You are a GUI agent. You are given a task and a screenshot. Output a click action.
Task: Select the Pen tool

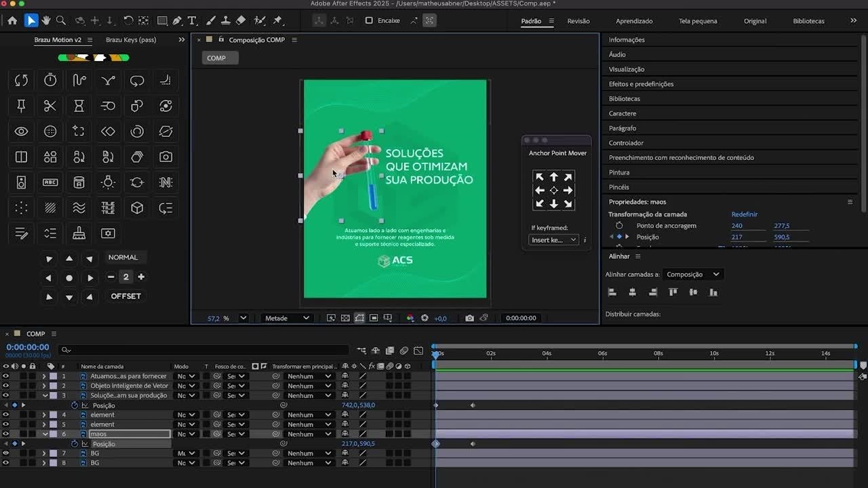(177, 20)
